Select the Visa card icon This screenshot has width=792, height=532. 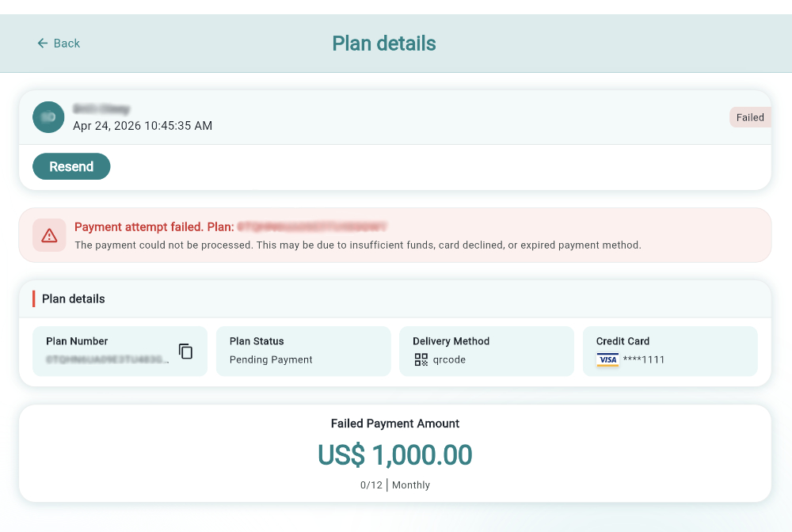coord(607,360)
